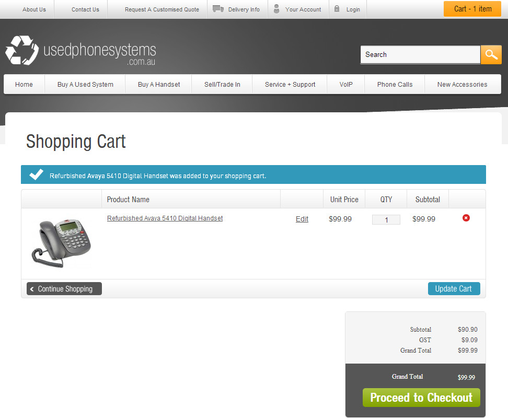Go to the Home menu item
This screenshot has width=508, height=420.
coord(24,84)
